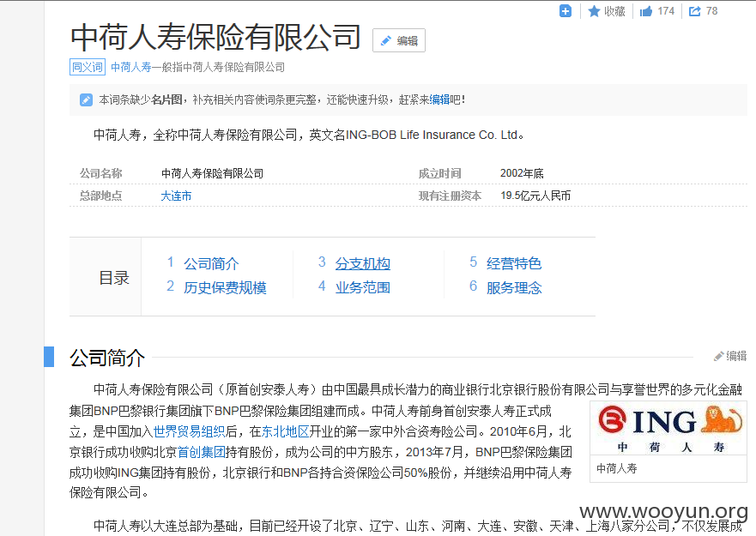Open the 首创集团 link

201,452
